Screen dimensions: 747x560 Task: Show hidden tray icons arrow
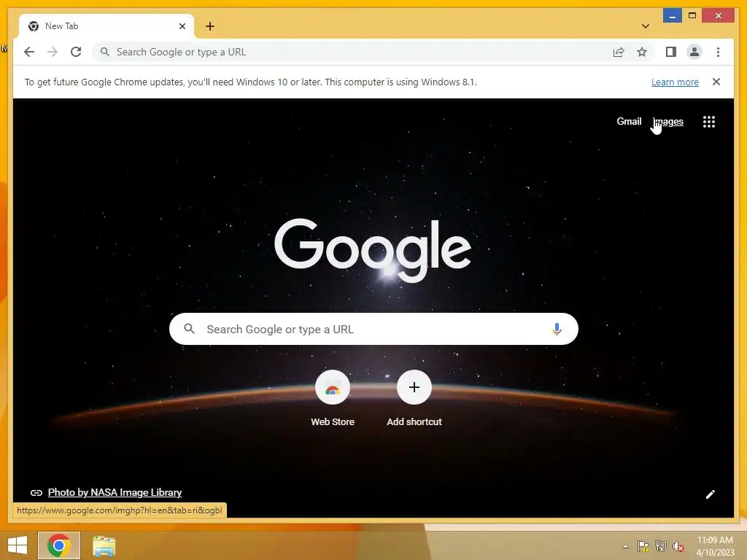coord(625,546)
